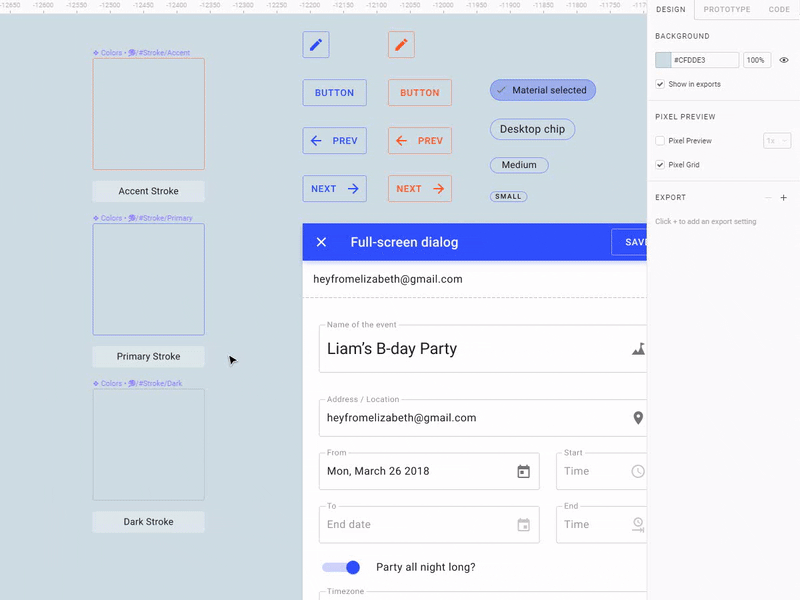Select the Accent Stroke color frame
800x600 pixels.
[x=148, y=114]
